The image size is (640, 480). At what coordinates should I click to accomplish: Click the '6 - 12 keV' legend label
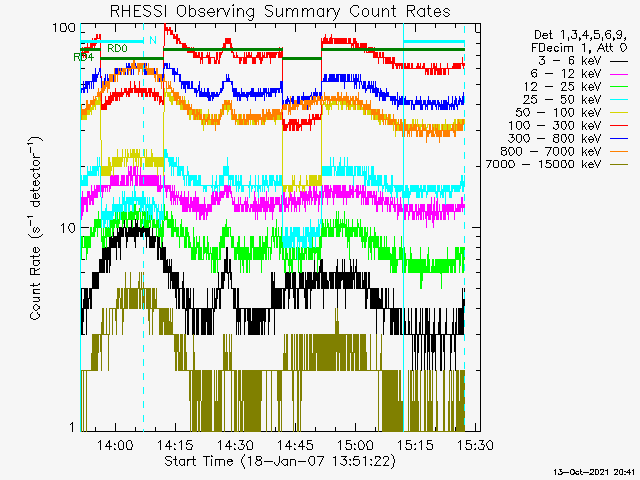[x=566, y=74]
